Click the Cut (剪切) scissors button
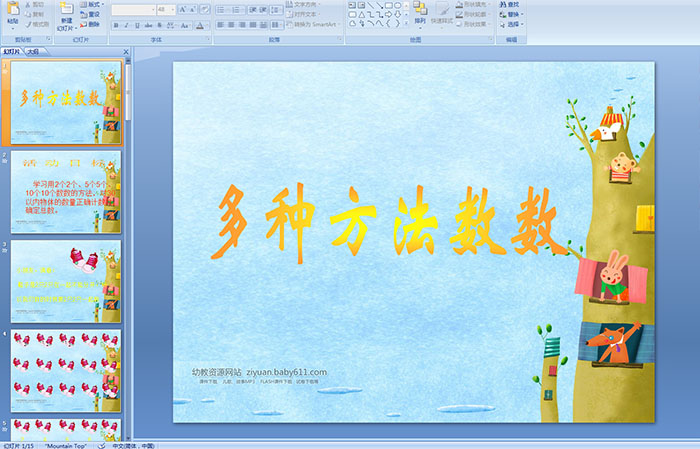The width and height of the screenshot is (700, 449). [x=35, y=4]
